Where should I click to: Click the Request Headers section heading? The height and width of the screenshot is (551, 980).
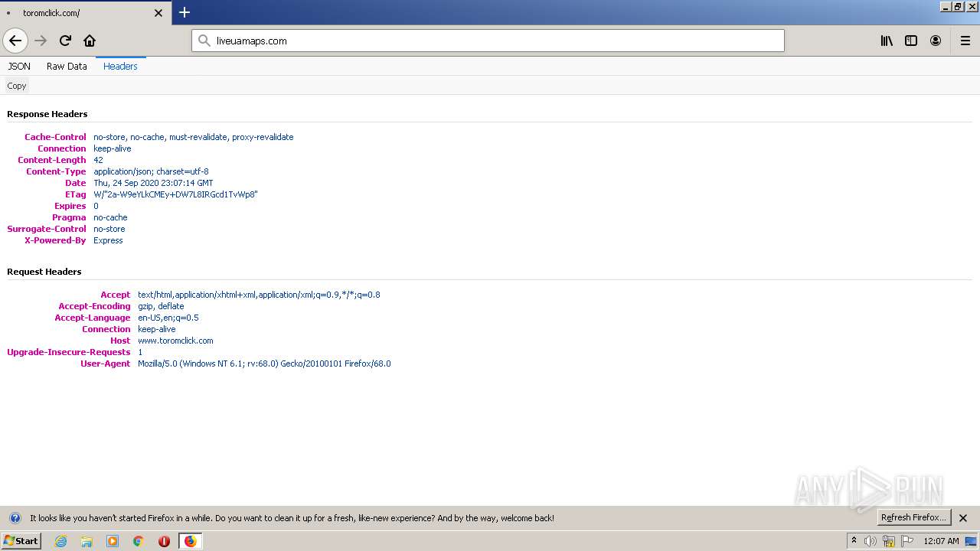pos(44,272)
